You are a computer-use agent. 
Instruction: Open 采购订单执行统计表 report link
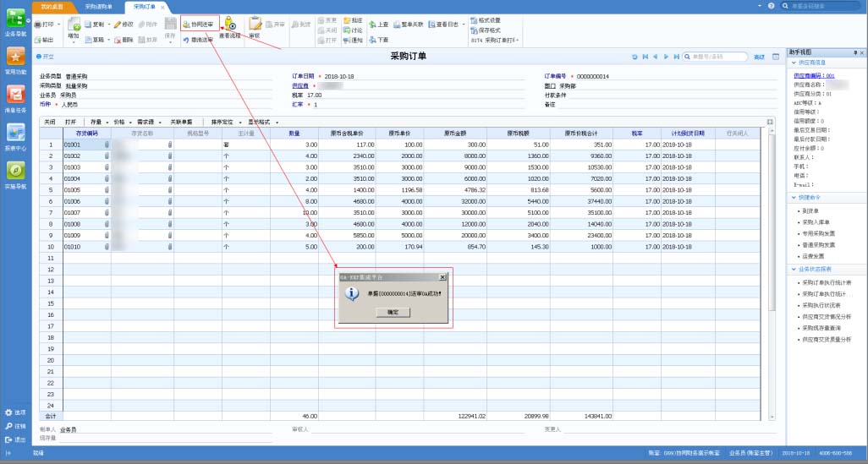coord(827,282)
